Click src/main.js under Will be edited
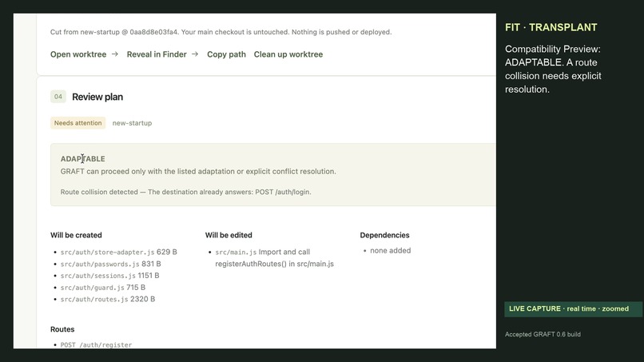This screenshot has height=362, width=644. point(236,252)
